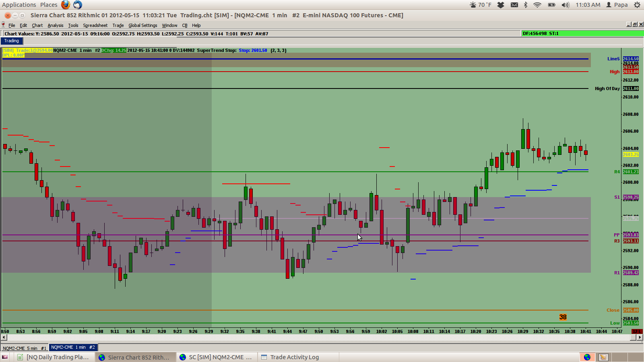
Task: Click the S1 pivot level label
Action: (x=617, y=197)
